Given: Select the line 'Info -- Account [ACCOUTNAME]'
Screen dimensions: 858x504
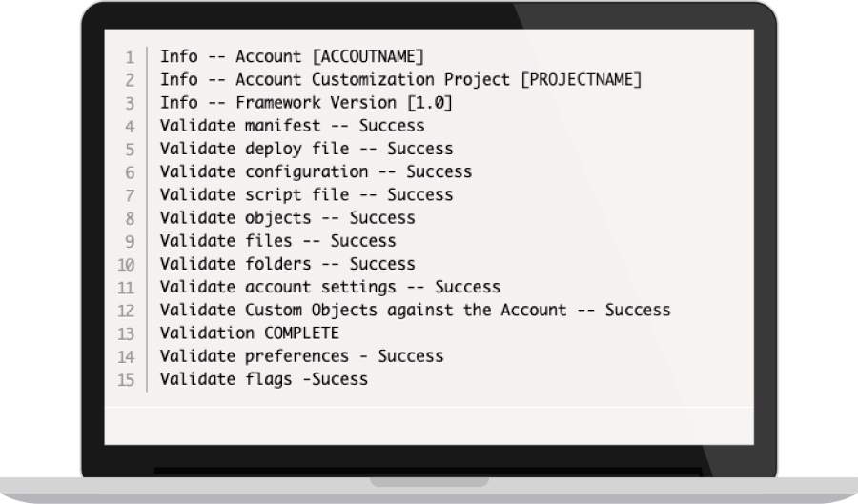Looking at the screenshot, I should (x=292, y=56).
